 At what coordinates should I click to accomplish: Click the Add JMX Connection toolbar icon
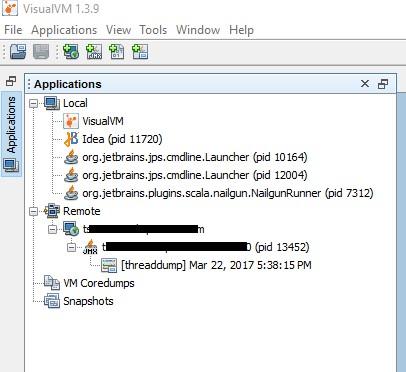[94, 52]
